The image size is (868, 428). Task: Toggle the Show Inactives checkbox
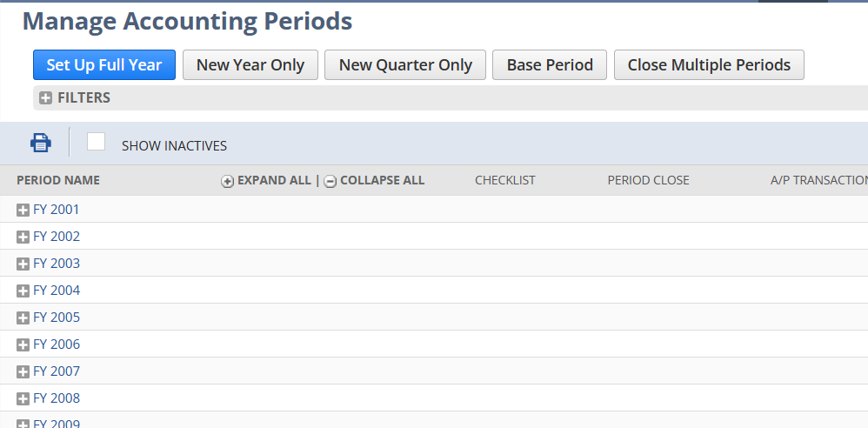(x=97, y=142)
